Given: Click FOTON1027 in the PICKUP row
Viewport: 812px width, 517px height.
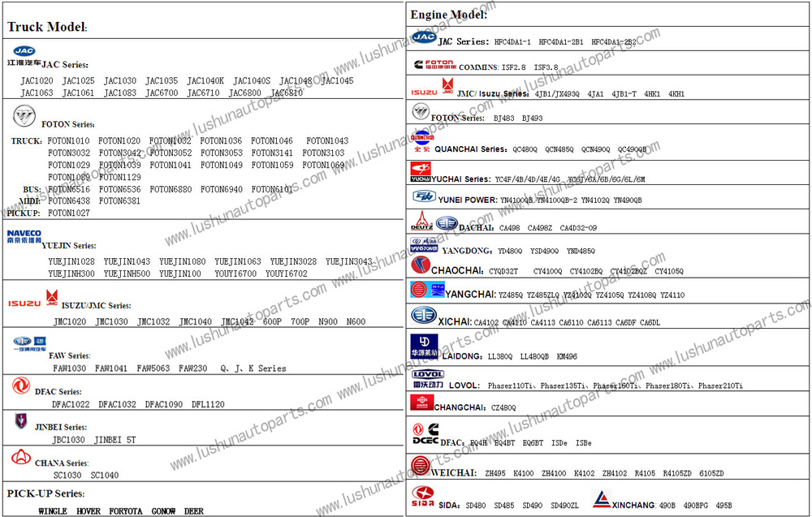Looking at the screenshot, I should pos(69,213).
